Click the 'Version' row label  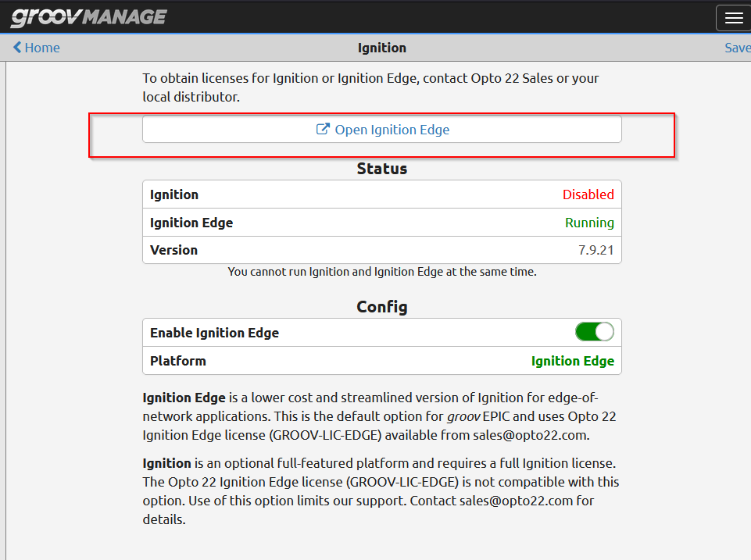click(x=173, y=251)
